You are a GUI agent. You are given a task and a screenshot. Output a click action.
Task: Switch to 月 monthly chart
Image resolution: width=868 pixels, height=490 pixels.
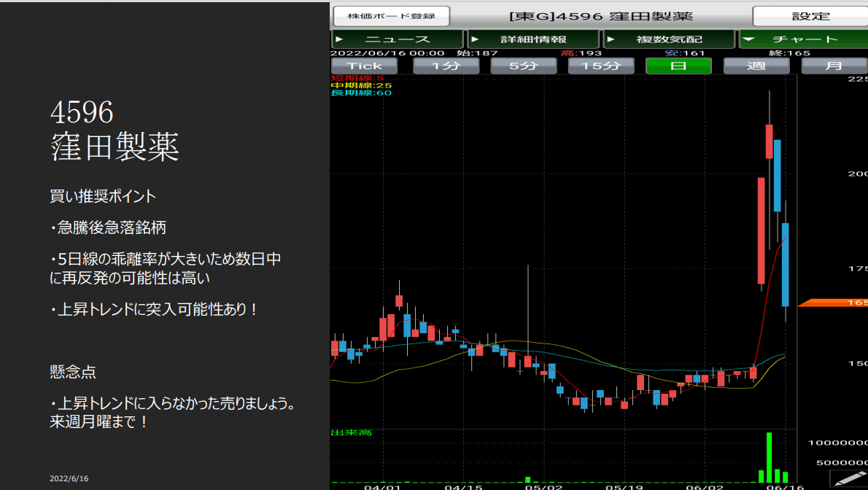[x=834, y=66]
